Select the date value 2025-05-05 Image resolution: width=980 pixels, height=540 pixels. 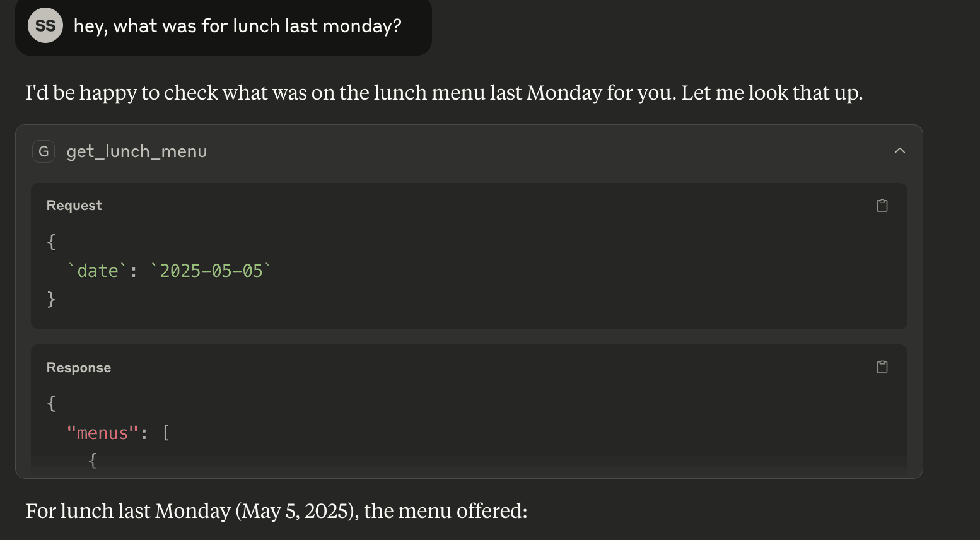pos(211,271)
